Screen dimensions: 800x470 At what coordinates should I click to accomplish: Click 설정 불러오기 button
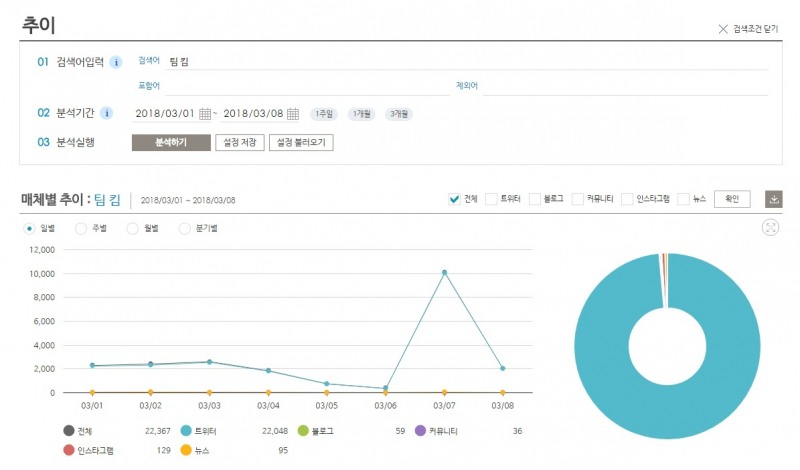[301, 142]
